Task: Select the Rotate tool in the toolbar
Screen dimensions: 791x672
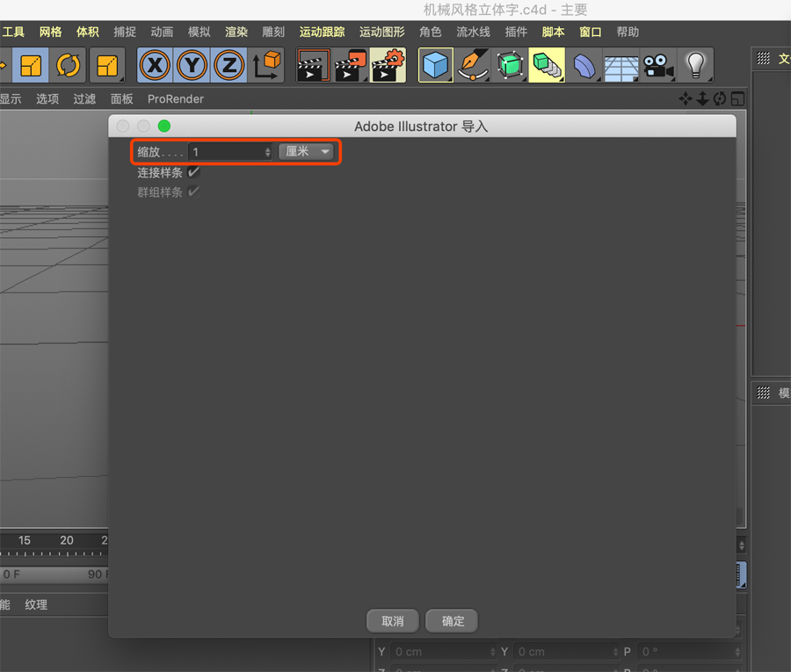Action: (x=69, y=65)
